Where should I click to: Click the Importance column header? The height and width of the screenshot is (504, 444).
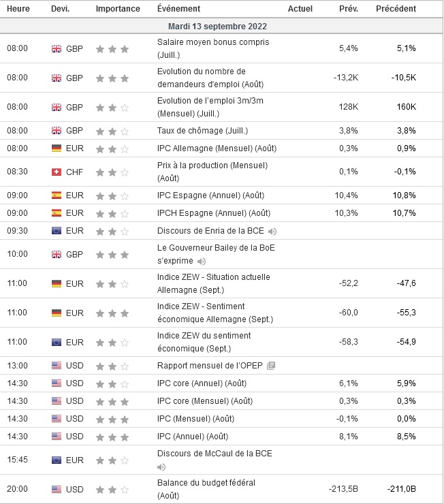118,9
